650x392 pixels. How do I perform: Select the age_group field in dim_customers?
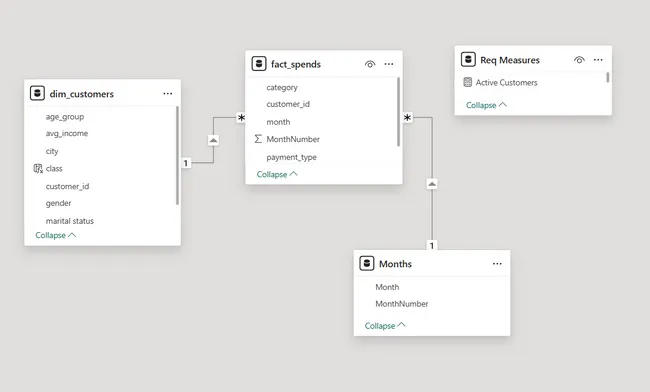[65, 117]
